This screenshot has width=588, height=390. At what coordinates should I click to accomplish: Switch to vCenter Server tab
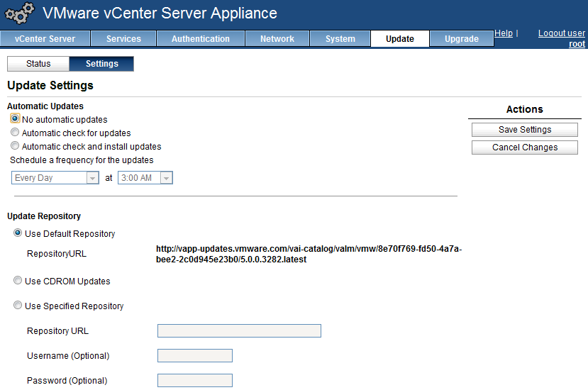44,39
